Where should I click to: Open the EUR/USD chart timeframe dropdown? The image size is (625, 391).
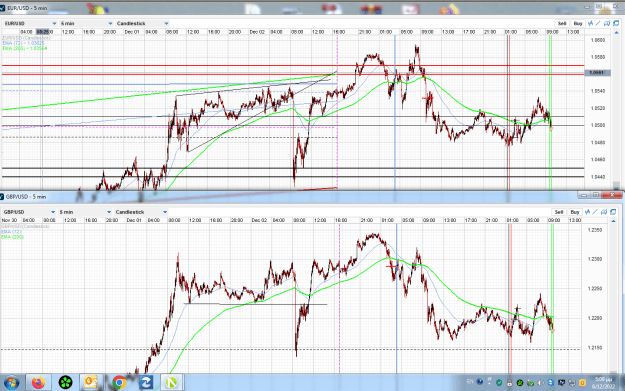(86, 24)
